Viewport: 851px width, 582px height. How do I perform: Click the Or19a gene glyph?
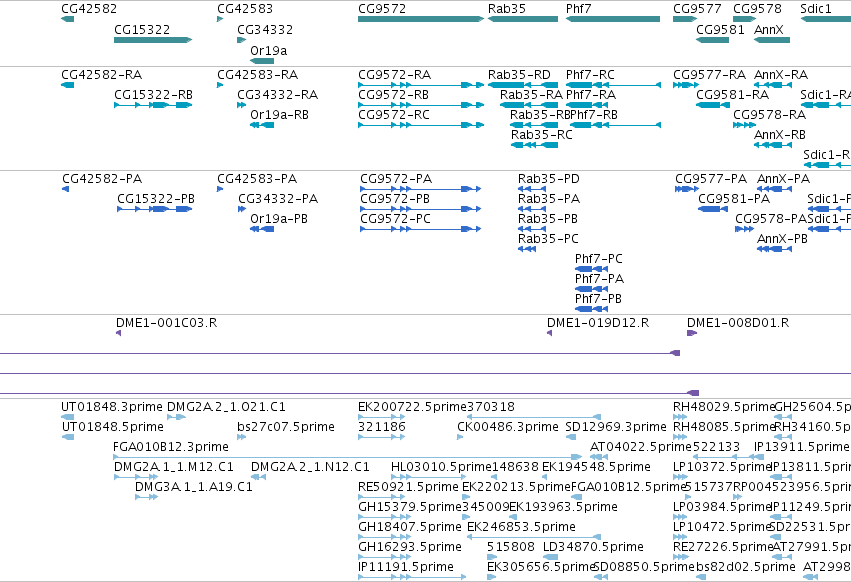[x=262, y=61]
